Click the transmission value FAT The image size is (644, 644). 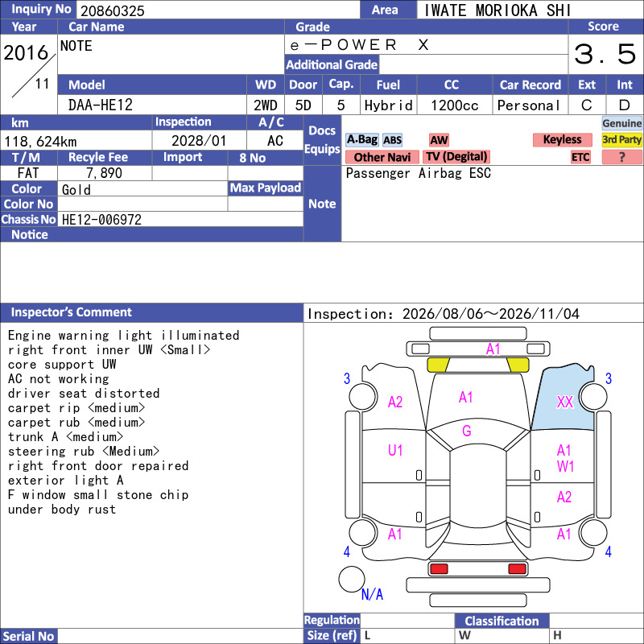pyautogui.click(x=28, y=173)
